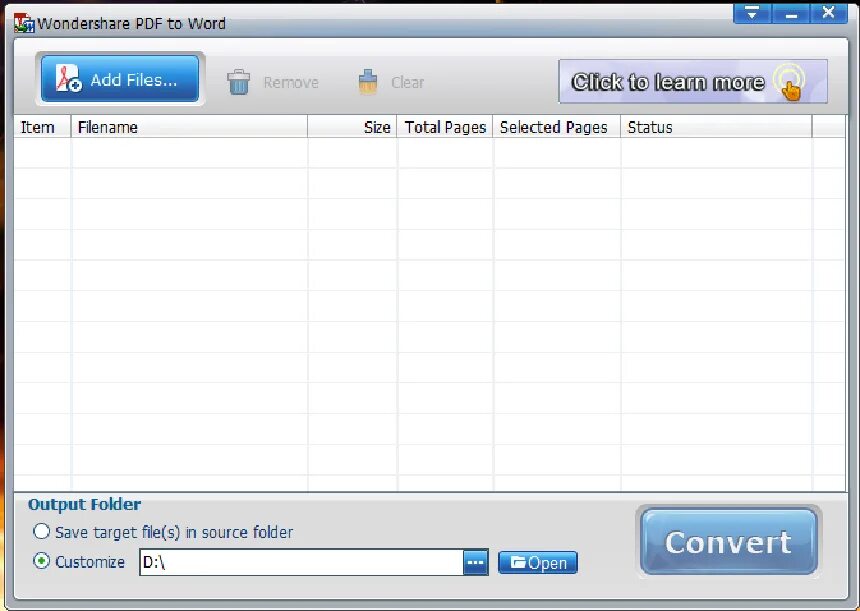Viewport: 860px width, 611px height.
Task: Click the Total Pages column header
Action: pos(445,127)
